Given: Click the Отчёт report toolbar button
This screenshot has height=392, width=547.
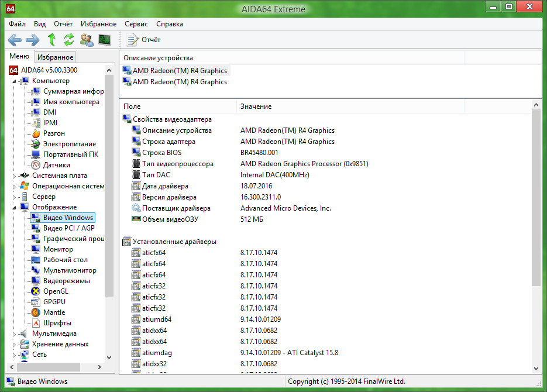Looking at the screenshot, I should pos(145,40).
